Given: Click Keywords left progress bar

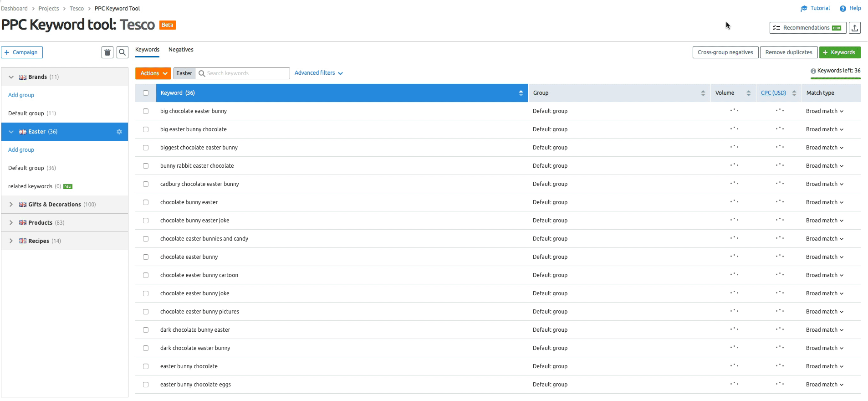Looking at the screenshot, I should pyautogui.click(x=836, y=78).
